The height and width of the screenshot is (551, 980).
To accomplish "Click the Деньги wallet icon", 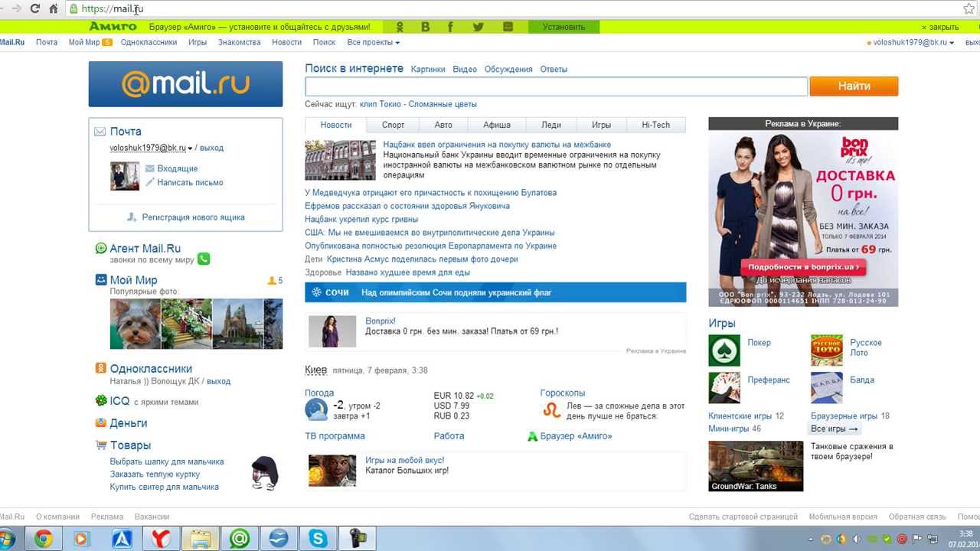I will point(100,422).
